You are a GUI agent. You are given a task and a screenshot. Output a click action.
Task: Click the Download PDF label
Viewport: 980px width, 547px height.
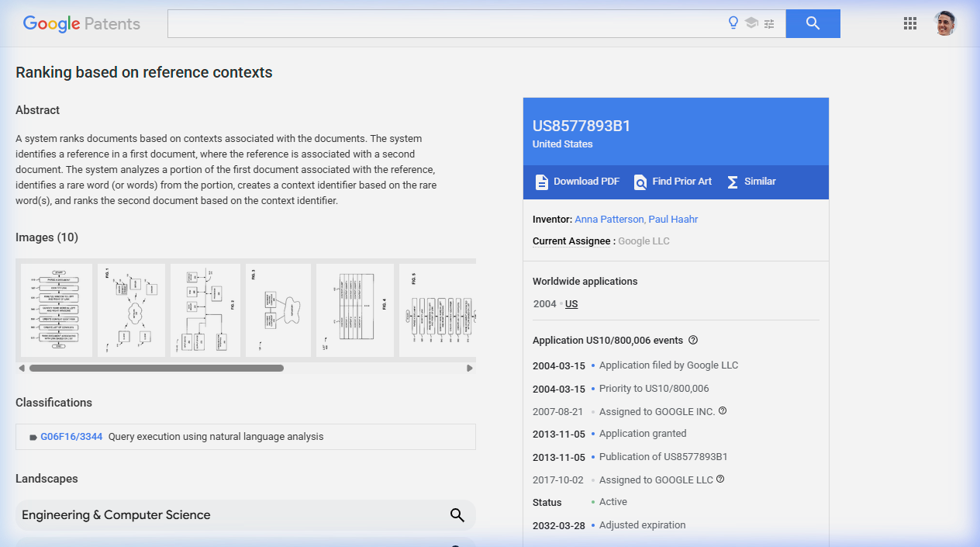click(586, 182)
